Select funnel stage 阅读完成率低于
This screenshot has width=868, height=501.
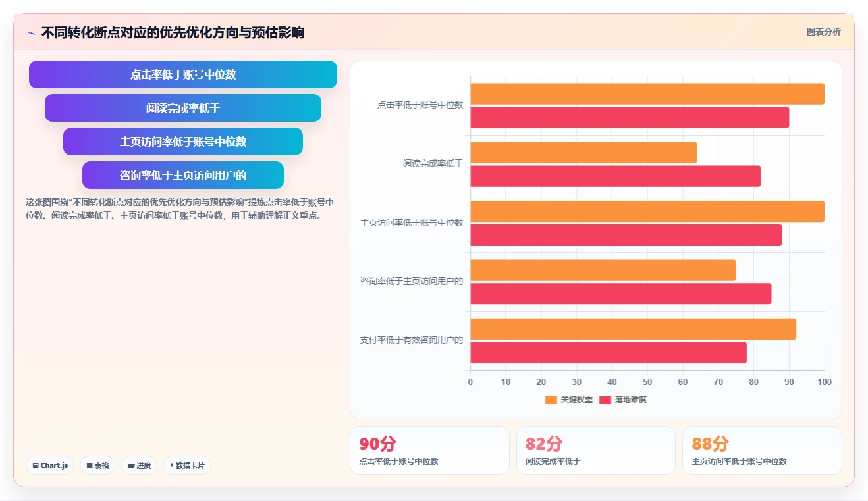(x=183, y=108)
